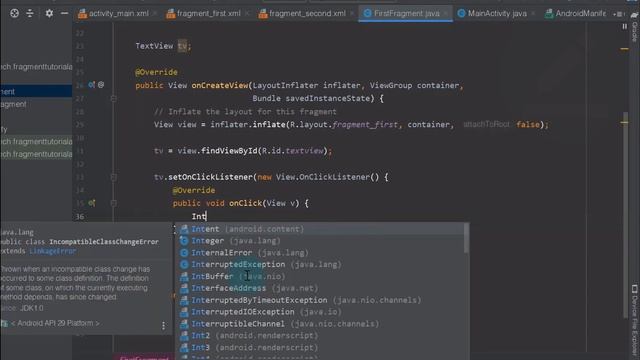The height and width of the screenshot is (360, 640).
Task: Click the IncompatibleClassChangeError class name
Action: point(104,242)
